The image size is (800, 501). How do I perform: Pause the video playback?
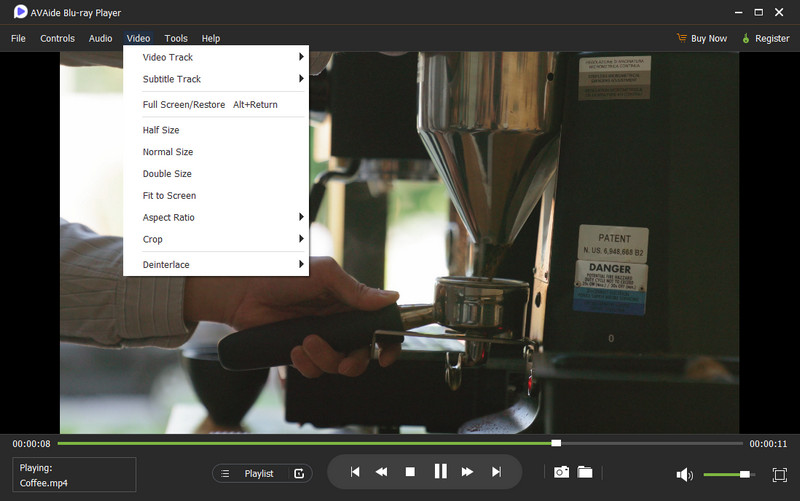[440, 472]
